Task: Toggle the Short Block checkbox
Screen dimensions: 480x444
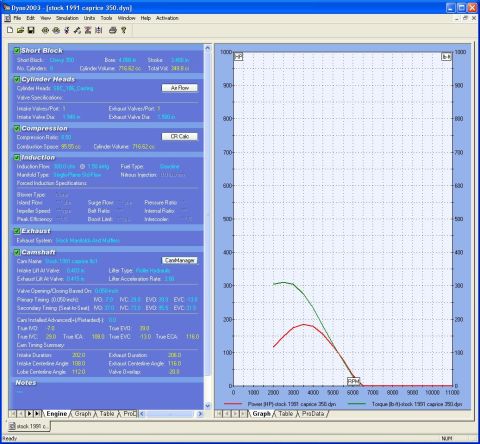Action: pyautogui.click(x=16, y=51)
